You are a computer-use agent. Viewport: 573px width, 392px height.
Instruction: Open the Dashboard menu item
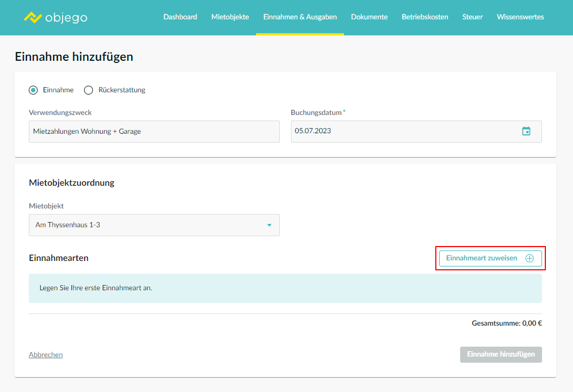(180, 17)
